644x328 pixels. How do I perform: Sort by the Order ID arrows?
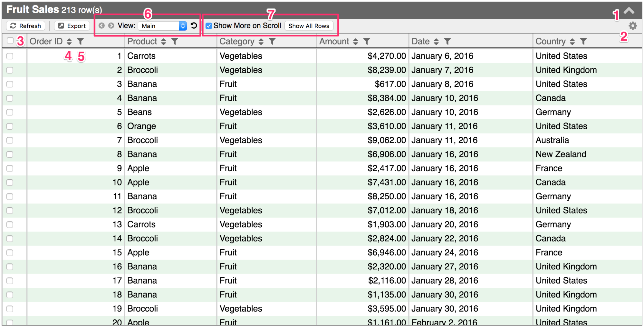(x=69, y=41)
